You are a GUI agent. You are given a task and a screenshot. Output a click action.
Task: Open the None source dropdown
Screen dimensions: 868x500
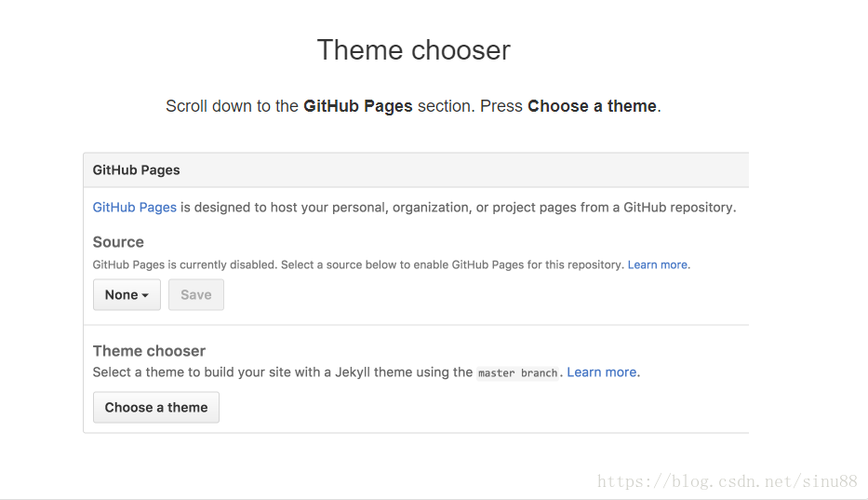pyautogui.click(x=127, y=295)
